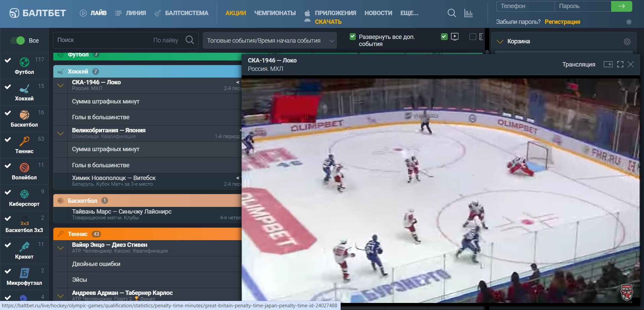Select the Football icon in the sports sidebar
Screen dimensions: 644x310
(24, 62)
